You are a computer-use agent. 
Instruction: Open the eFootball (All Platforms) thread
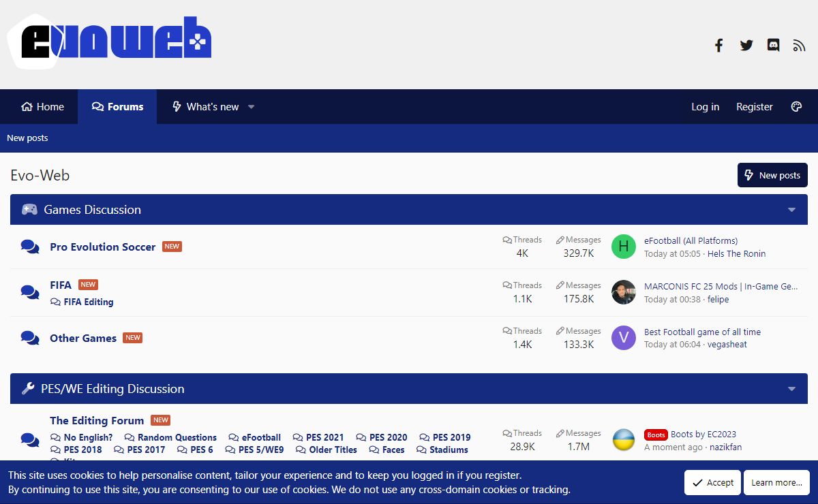pos(691,240)
